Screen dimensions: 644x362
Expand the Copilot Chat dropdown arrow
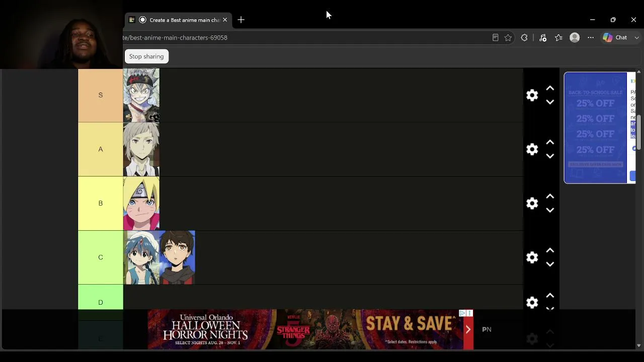(x=636, y=38)
